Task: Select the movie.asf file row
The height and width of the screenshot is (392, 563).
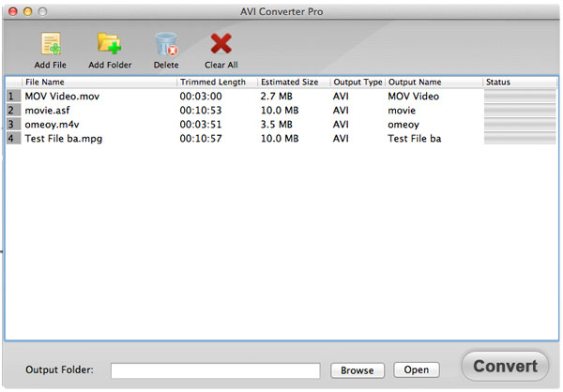Action: [281, 111]
